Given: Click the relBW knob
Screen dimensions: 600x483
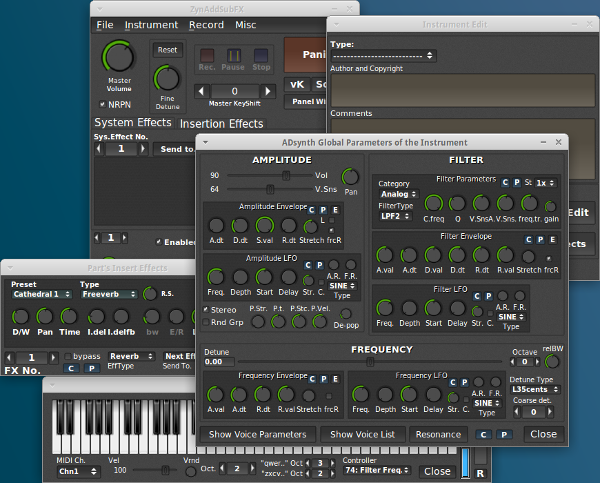Looking at the screenshot, I should pos(552,361).
